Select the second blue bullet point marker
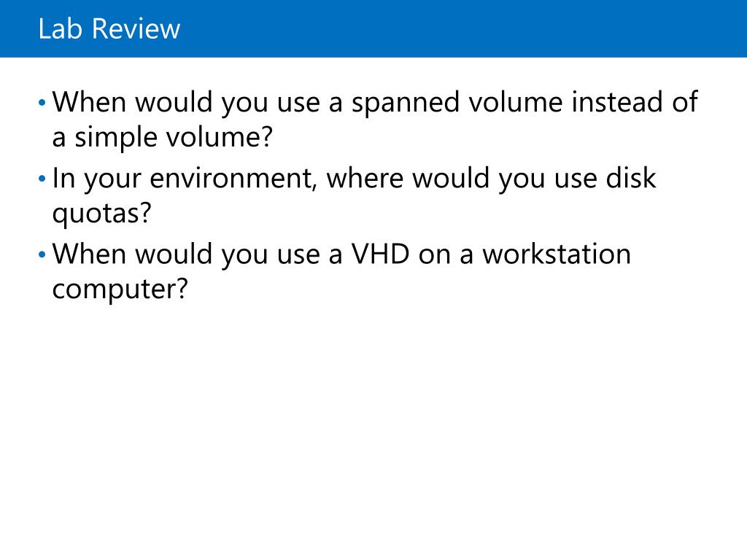Screen dimensions: 747x560 click(42, 179)
